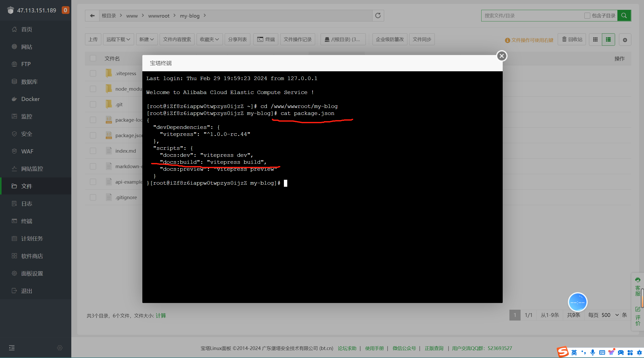Open 首页 in sidebar
This screenshot has width=644, height=358.
36,29
